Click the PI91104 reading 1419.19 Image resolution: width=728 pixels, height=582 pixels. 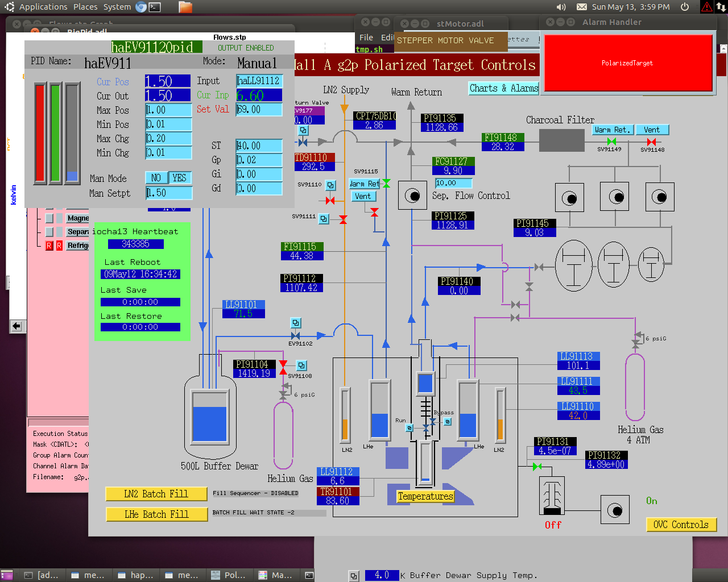pyautogui.click(x=254, y=373)
